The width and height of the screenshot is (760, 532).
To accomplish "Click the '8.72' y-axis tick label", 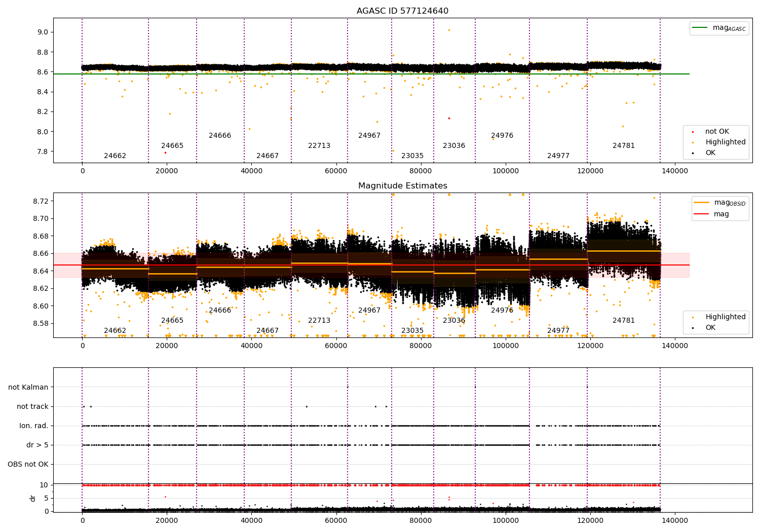I will pyautogui.click(x=41, y=202).
